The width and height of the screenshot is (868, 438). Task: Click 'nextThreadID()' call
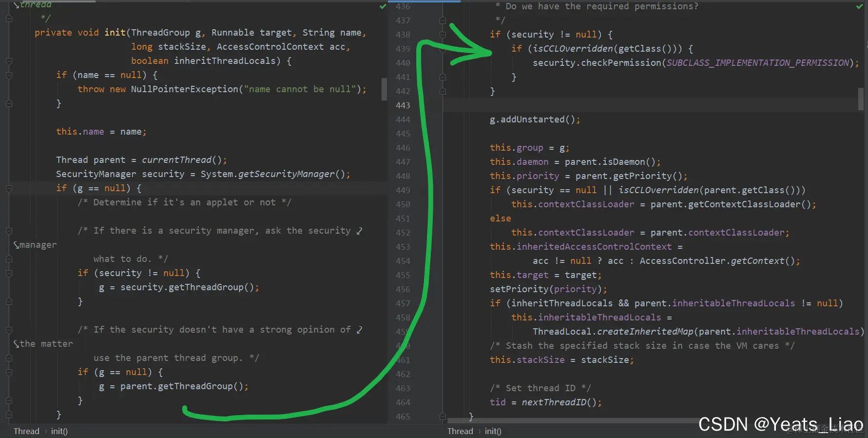click(x=559, y=402)
